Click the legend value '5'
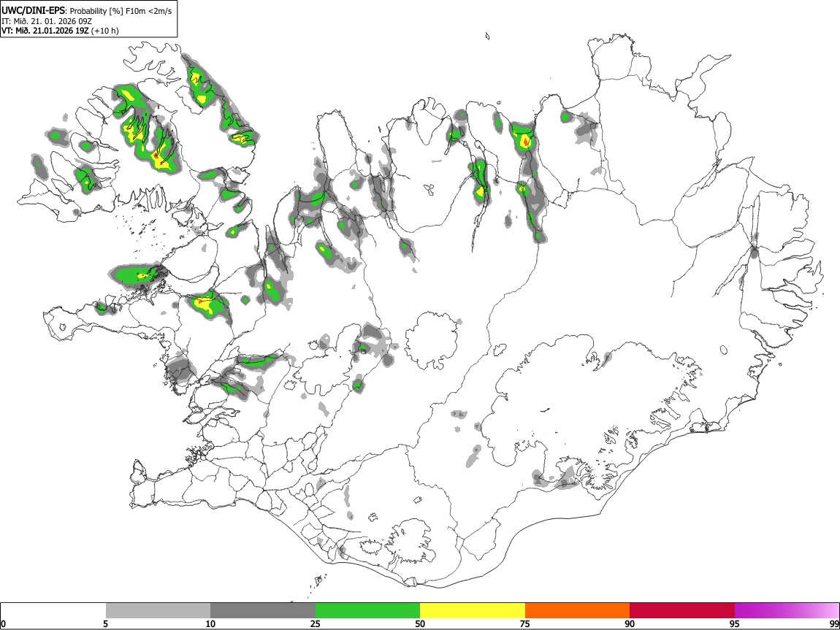 (105, 623)
